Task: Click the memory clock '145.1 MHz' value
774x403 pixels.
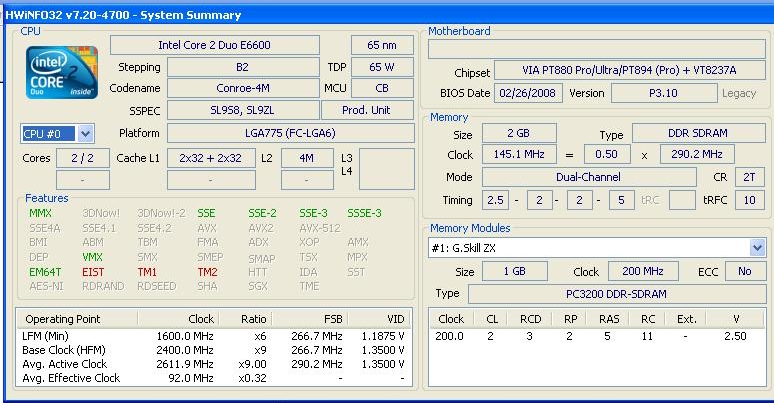Action: [x=519, y=154]
